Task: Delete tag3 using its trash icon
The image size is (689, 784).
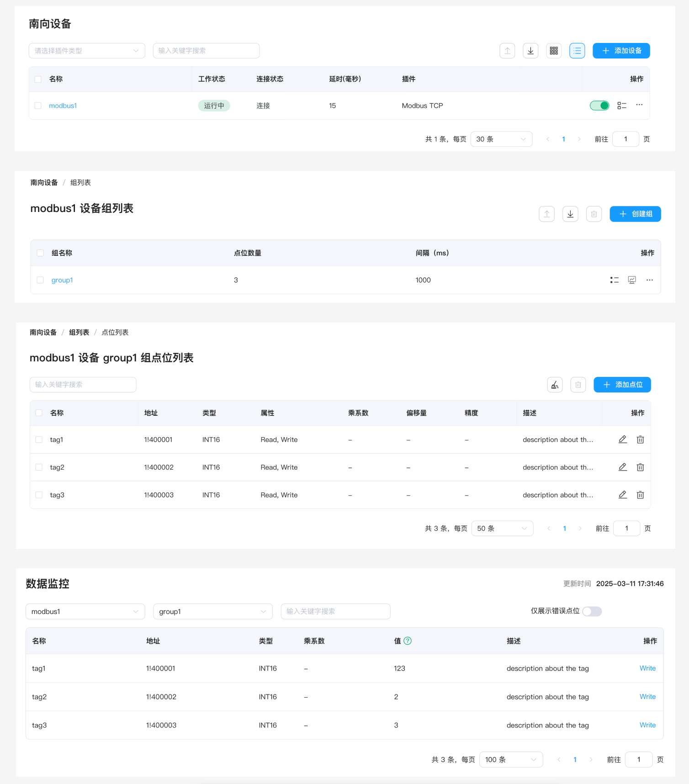Action: coord(640,495)
